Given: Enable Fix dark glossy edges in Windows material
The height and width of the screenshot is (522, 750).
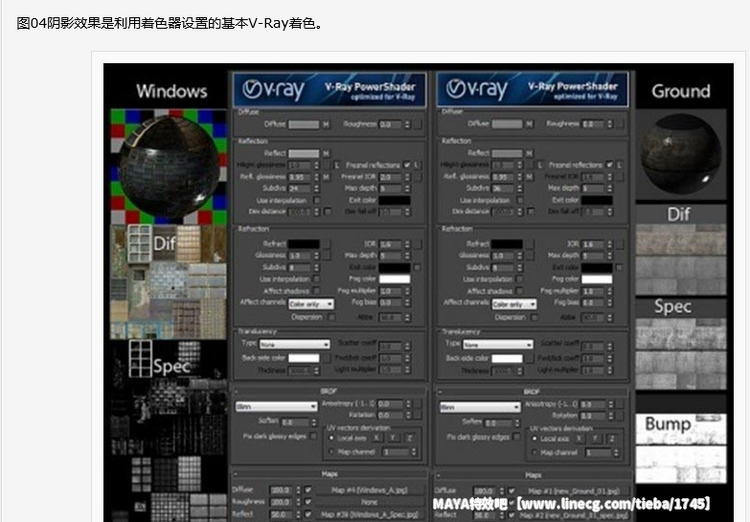Looking at the screenshot, I should pyautogui.click(x=314, y=436).
